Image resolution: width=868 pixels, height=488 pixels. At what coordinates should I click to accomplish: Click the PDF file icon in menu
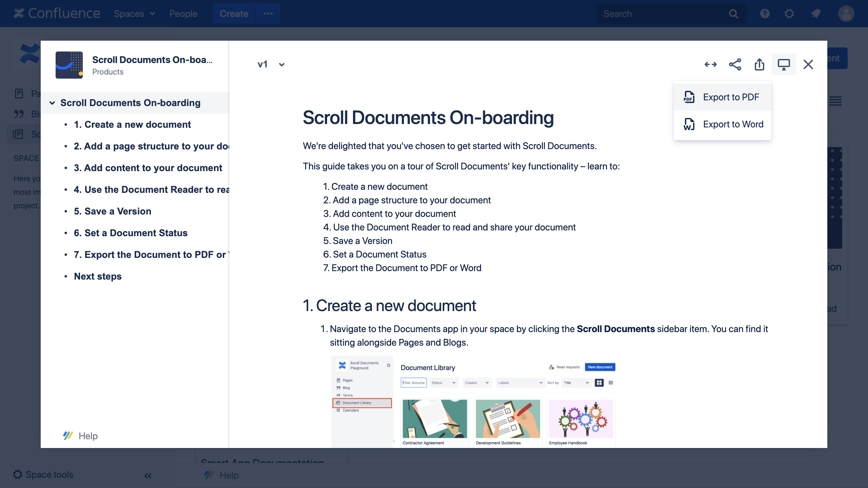689,97
